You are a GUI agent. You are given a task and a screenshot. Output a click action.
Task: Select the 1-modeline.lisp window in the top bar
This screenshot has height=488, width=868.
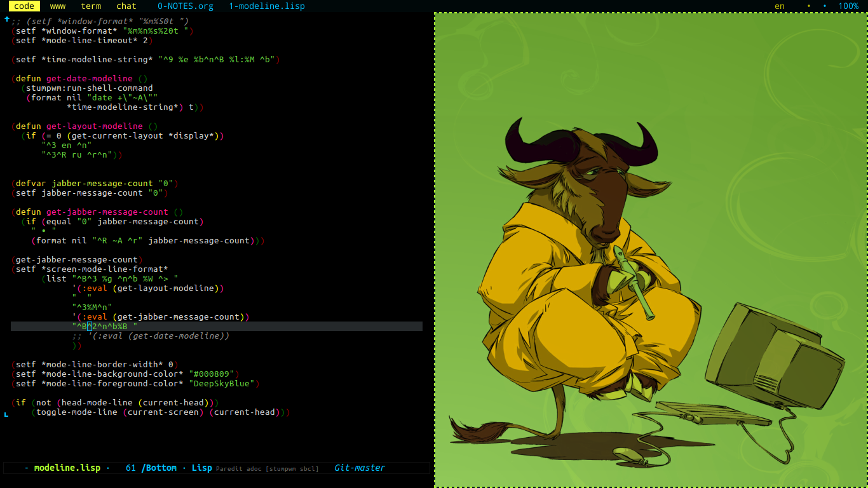(x=267, y=6)
